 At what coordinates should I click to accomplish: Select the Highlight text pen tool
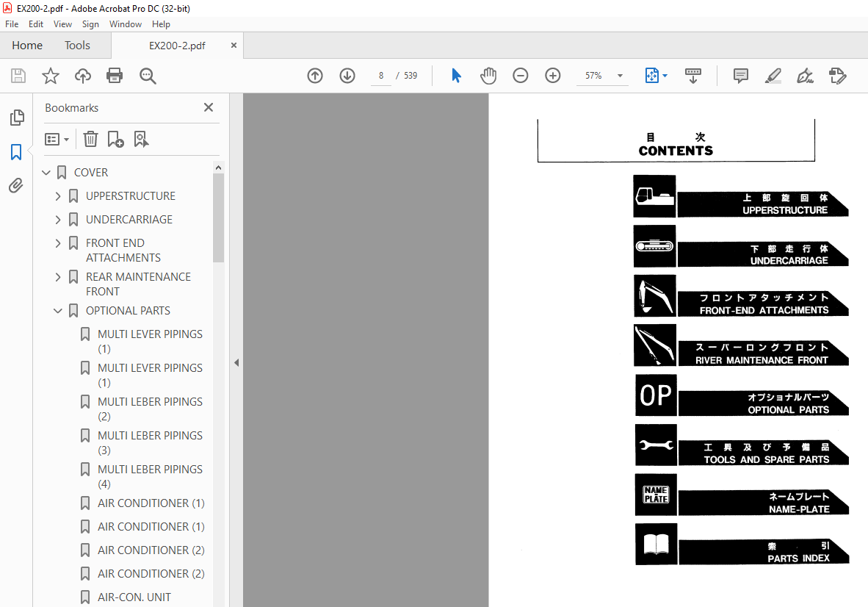click(x=773, y=75)
